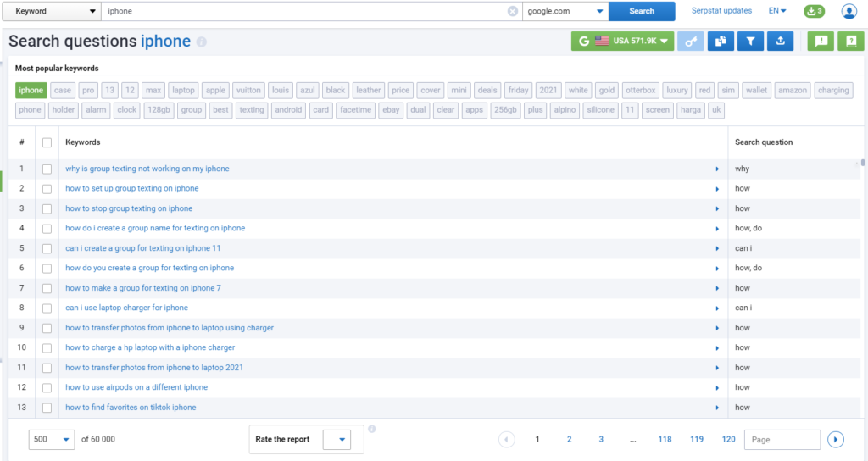Viewport: 868px width, 461px height.
Task: Expand row arrow for 'can i use laptop charger'
Action: pyautogui.click(x=717, y=308)
